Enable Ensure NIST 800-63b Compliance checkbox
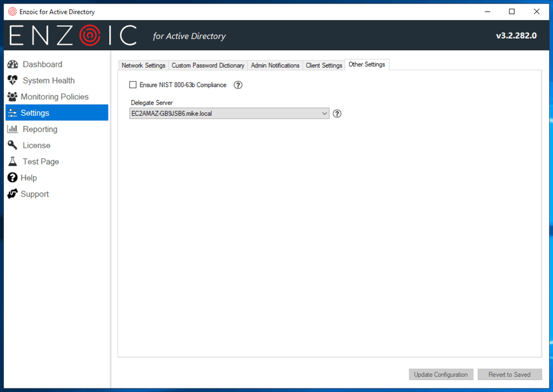Viewport: 553px width, 392px height. tap(133, 85)
